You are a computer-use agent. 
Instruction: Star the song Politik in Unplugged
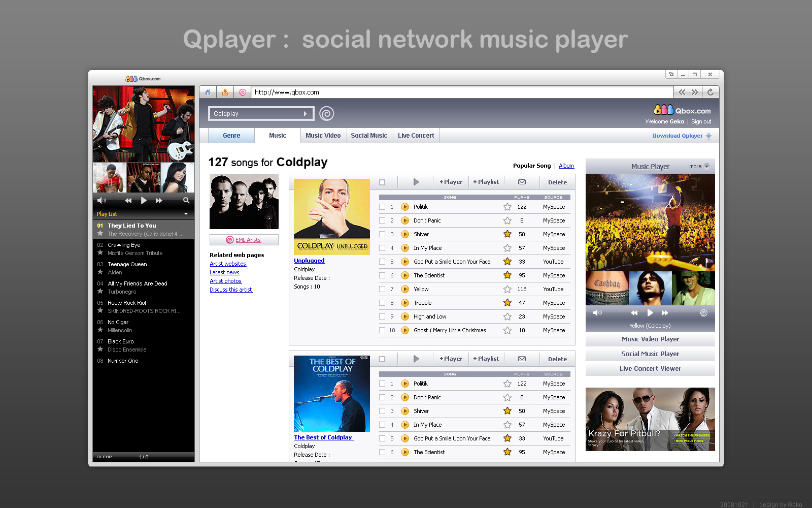tap(507, 207)
